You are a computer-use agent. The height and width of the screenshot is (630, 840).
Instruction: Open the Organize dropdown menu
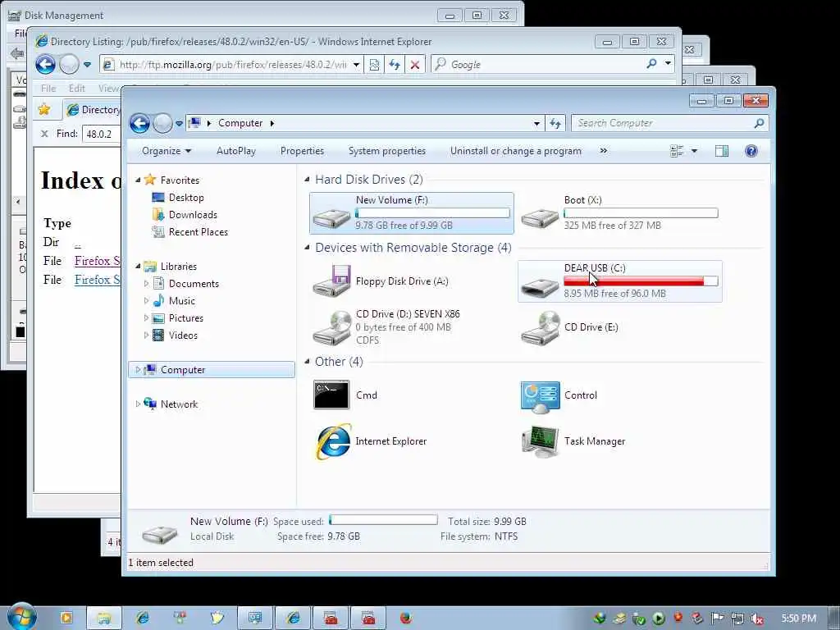167,151
